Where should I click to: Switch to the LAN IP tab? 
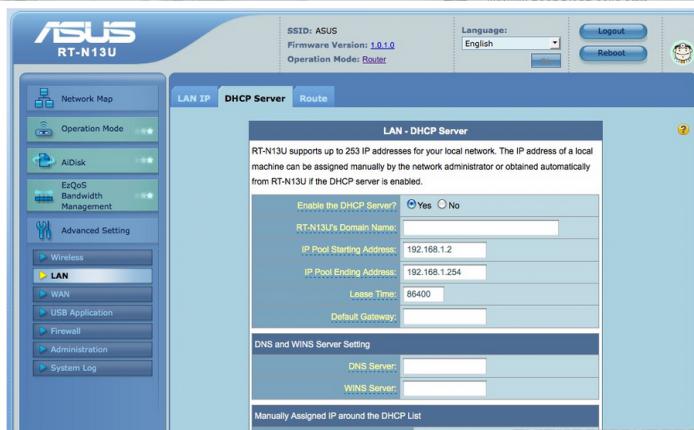[194, 98]
